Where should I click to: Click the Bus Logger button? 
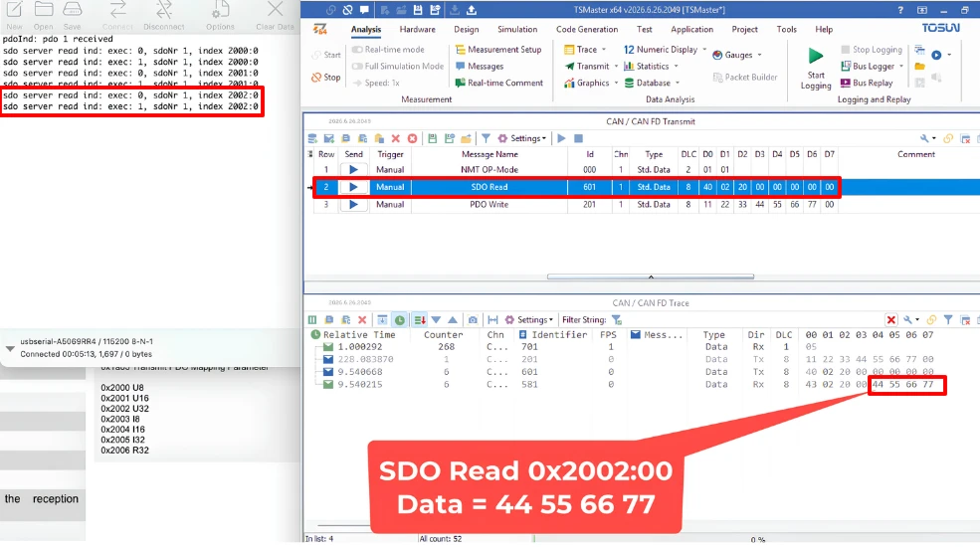[868, 67]
